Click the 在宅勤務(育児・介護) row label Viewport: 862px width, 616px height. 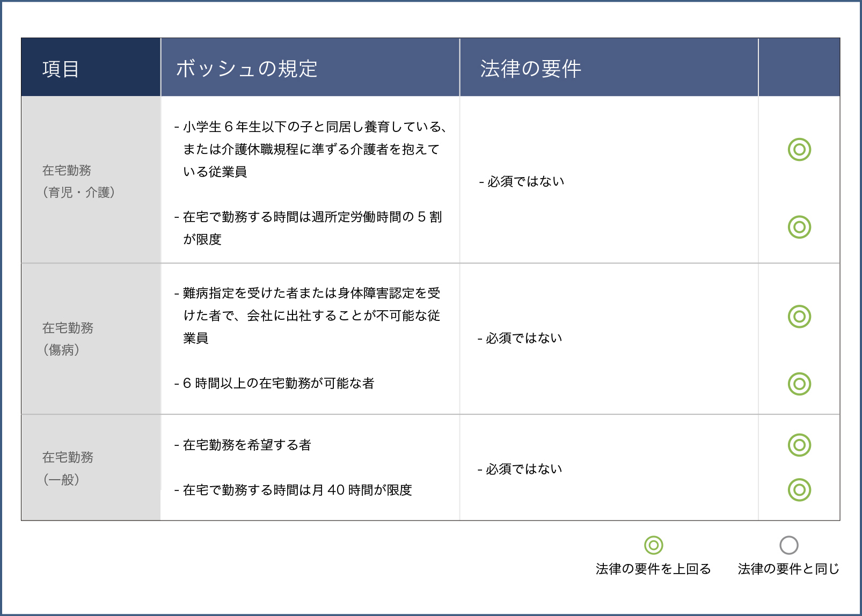(x=78, y=181)
